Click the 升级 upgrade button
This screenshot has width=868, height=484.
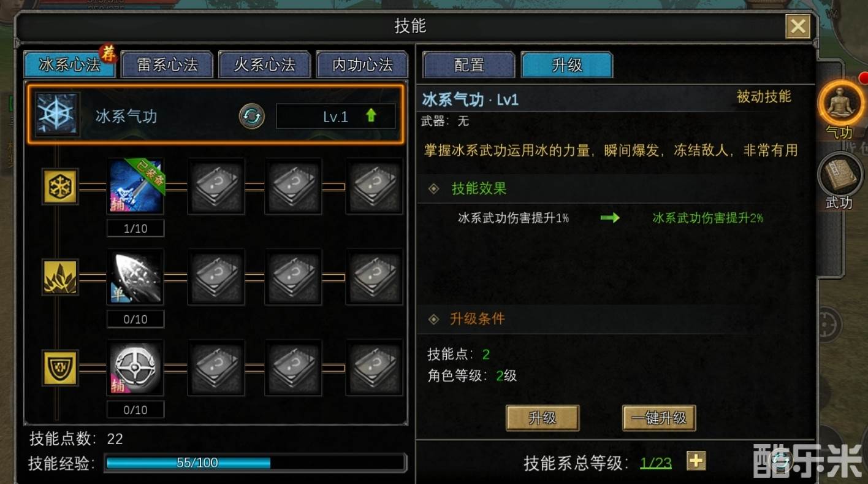[542, 418]
